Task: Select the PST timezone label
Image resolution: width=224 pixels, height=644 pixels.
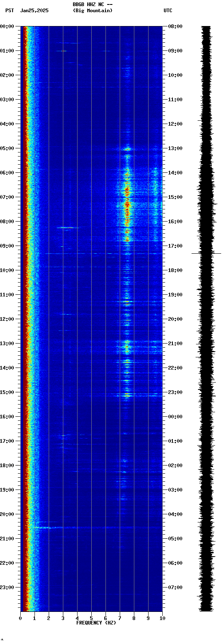Action: [10, 11]
